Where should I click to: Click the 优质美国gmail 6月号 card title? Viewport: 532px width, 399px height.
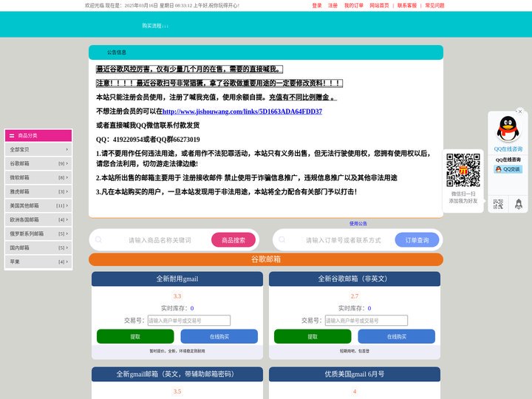(x=355, y=374)
